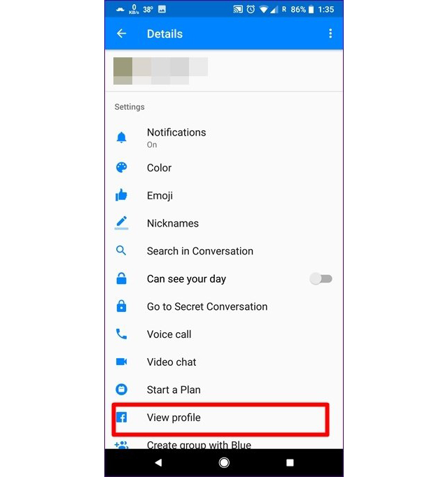Tap the magnifier icon for Search in Conversation
The width and height of the screenshot is (448, 477).
[x=121, y=250]
